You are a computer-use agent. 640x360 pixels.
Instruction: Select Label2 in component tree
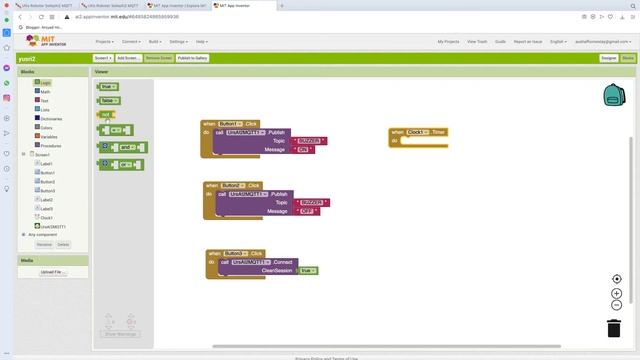tap(47, 200)
